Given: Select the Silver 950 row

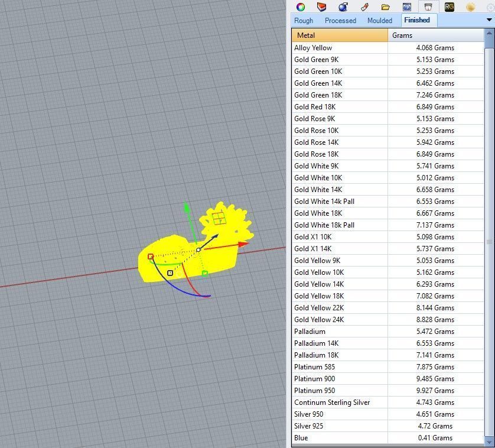Looking at the screenshot, I should point(387,414).
